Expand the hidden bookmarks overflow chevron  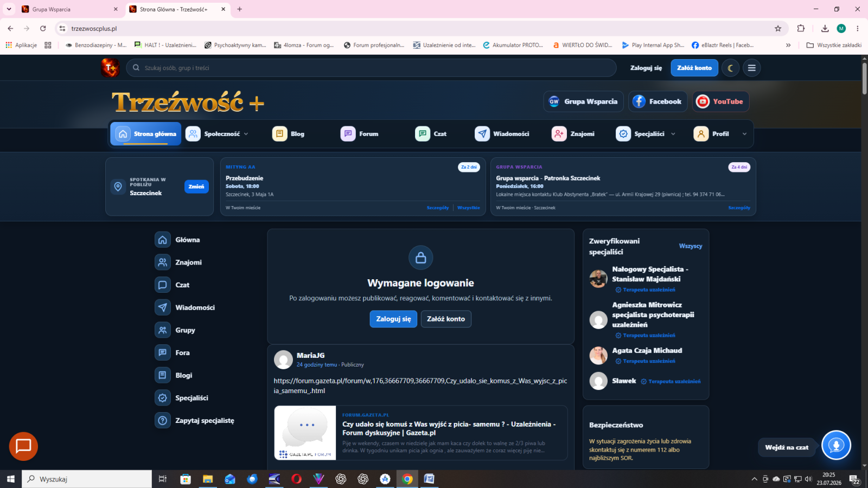(x=788, y=45)
